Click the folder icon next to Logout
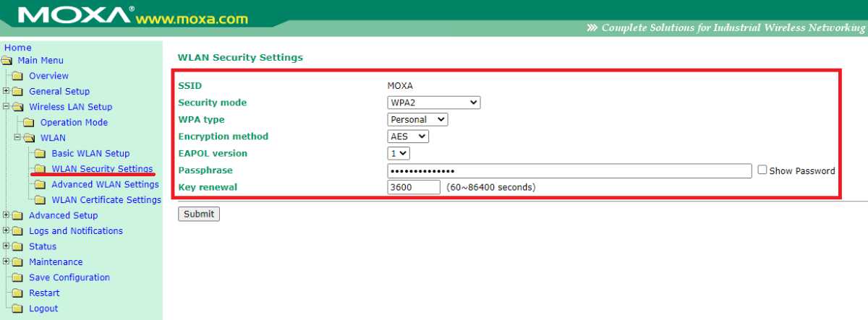Screen dimensions: 868x320 (x=18, y=309)
